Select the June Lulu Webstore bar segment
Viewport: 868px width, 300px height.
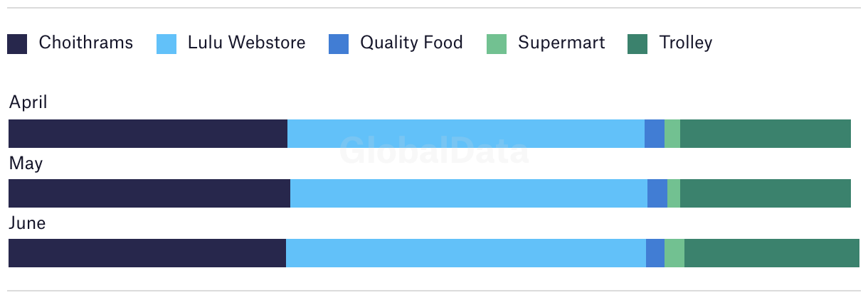[466, 253]
